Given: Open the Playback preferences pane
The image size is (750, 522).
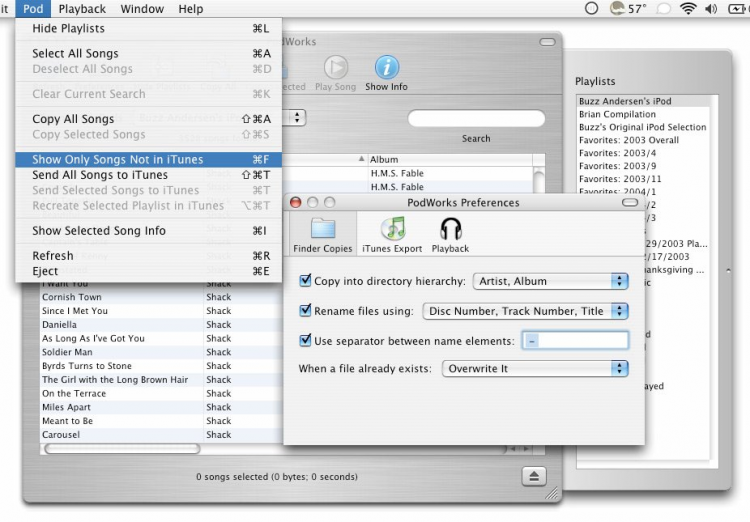Looking at the screenshot, I should pyautogui.click(x=450, y=234).
